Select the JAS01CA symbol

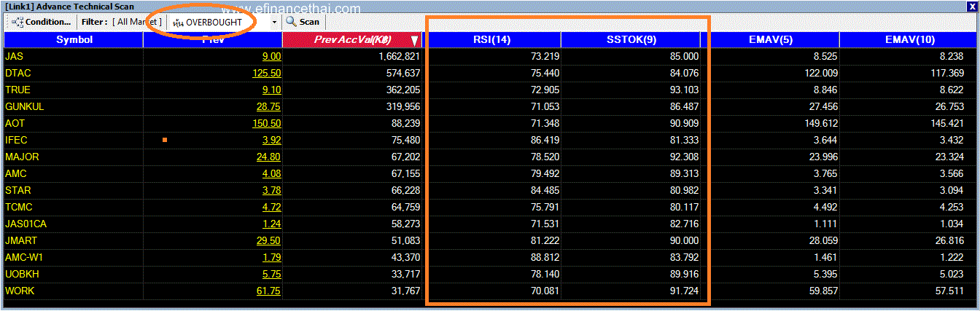coord(26,224)
